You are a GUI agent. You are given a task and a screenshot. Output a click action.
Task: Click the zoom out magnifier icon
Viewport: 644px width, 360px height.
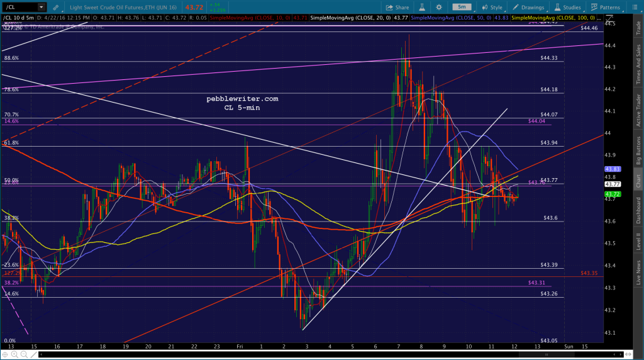[24, 354]
